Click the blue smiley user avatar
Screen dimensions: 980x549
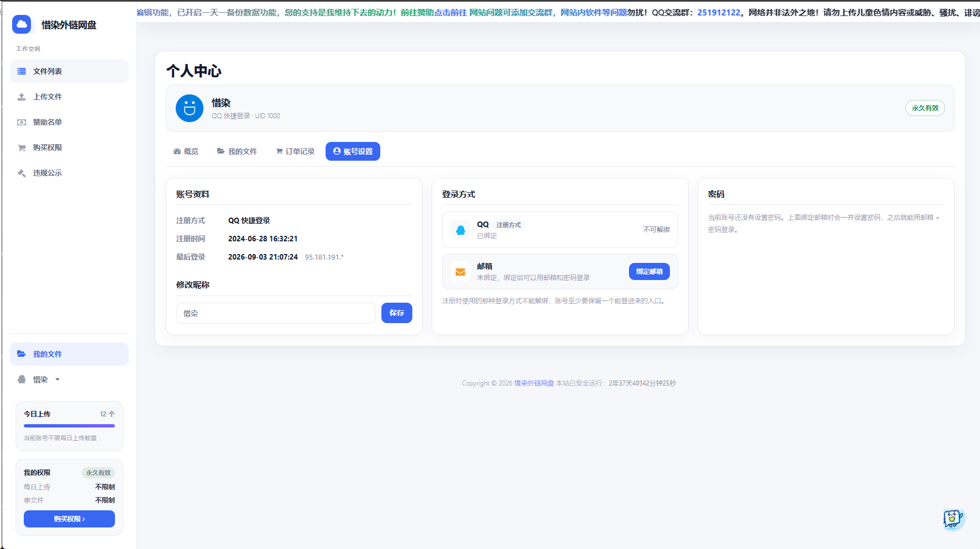190,108
